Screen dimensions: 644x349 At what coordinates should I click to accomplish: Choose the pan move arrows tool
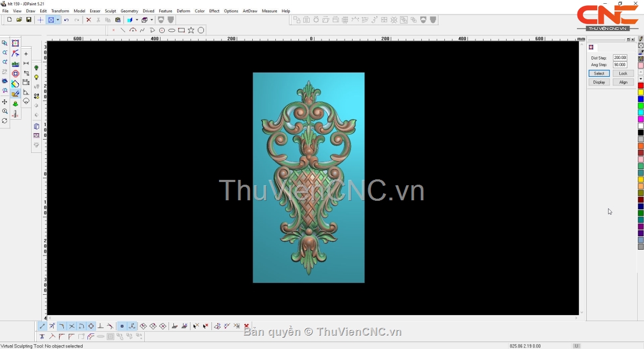click(5, 102)
